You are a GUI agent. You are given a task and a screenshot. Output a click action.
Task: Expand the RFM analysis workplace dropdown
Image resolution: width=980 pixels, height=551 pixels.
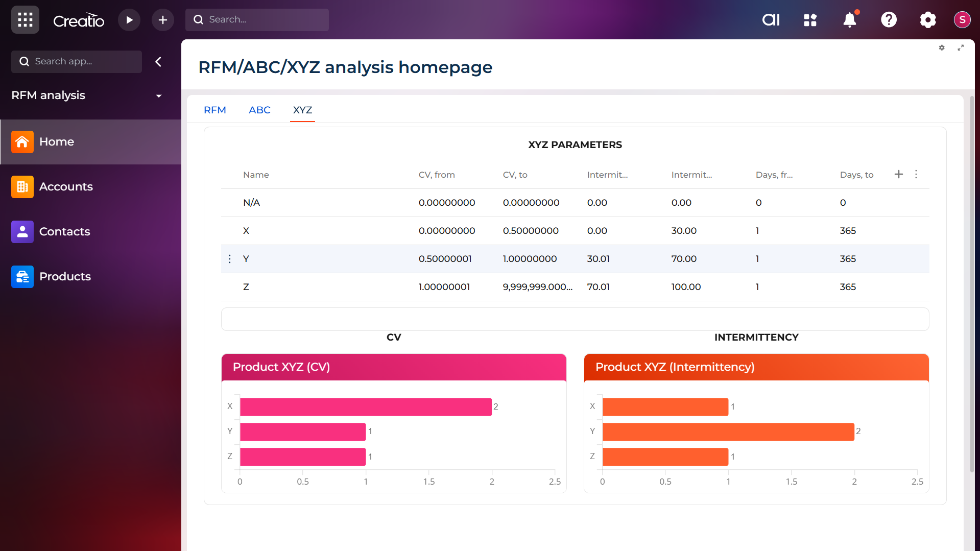(159, 96)
